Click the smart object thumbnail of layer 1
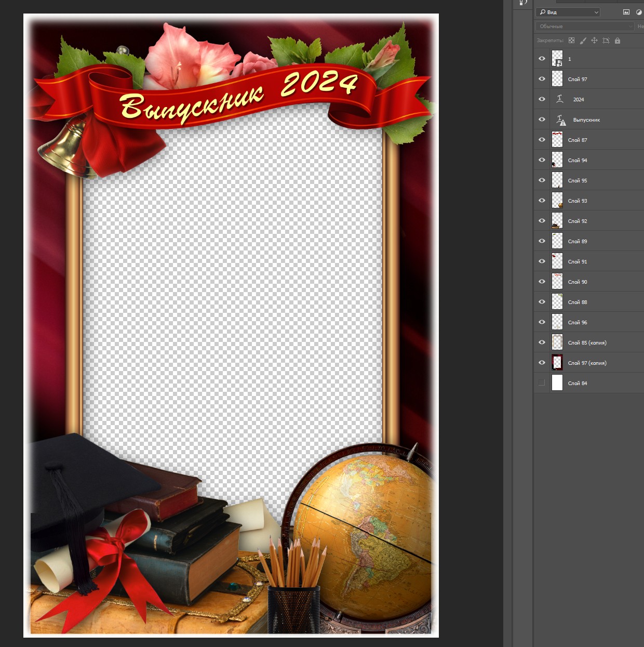 557,59
